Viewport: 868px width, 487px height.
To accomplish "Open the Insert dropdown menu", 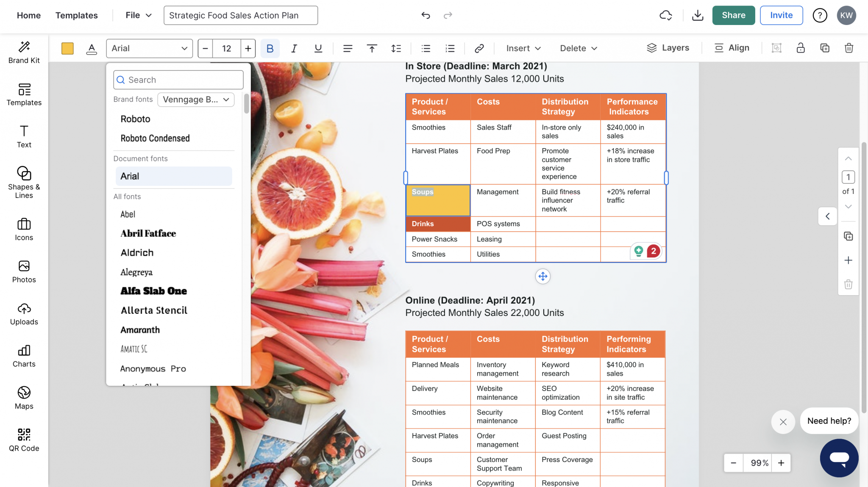I will tap(522, 48).
